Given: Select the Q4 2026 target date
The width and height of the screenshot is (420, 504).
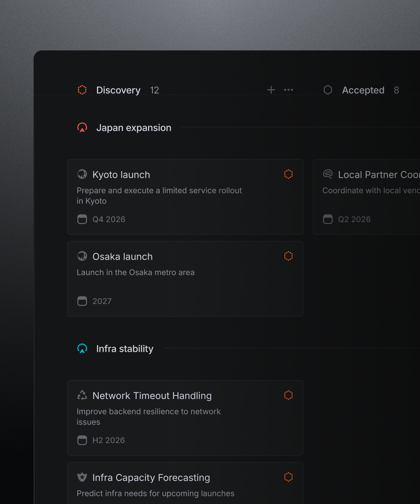Looking at the screenshot, I should (108, 219).
